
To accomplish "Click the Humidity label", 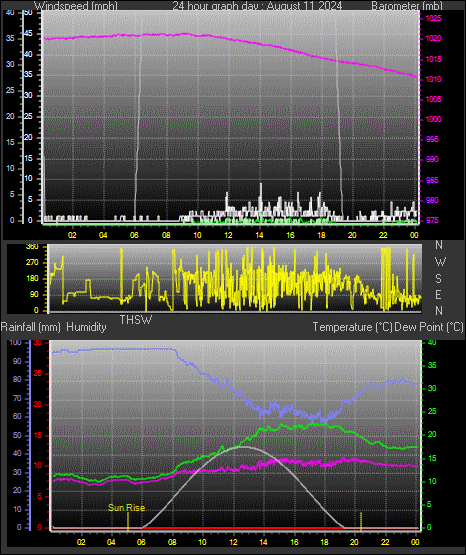I will [x=86, y=327].
